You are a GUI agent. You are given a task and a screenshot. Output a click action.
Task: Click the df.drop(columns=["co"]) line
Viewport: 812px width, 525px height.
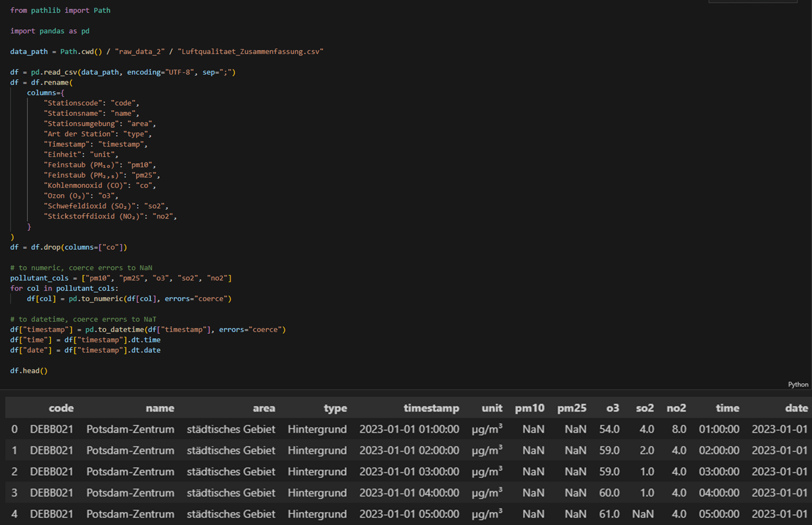click(68, 247)
